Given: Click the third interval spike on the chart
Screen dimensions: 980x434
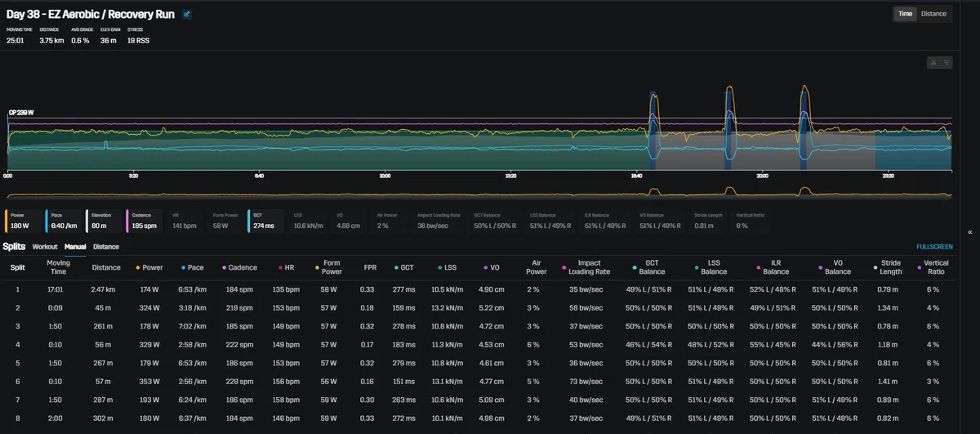Looking at the screenshot, I should pyautogui.click(x=804, y=127).
